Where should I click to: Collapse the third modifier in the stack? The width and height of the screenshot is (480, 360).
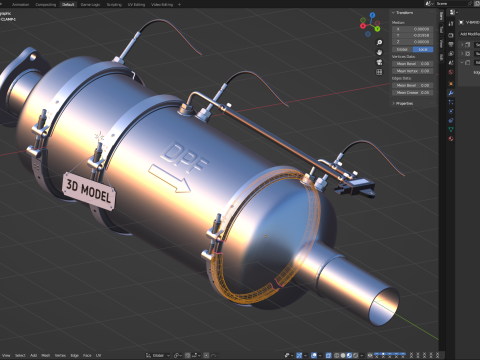[x=462, y=62]
